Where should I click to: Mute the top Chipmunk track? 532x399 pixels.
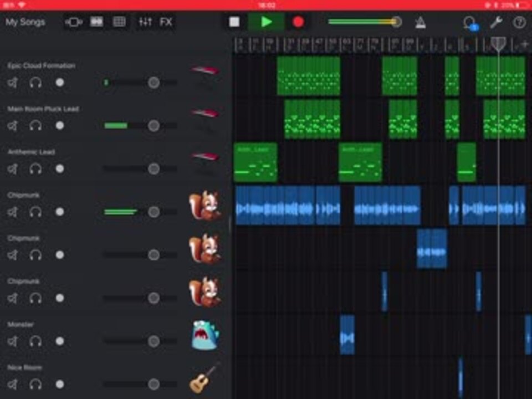pos(13,212)
